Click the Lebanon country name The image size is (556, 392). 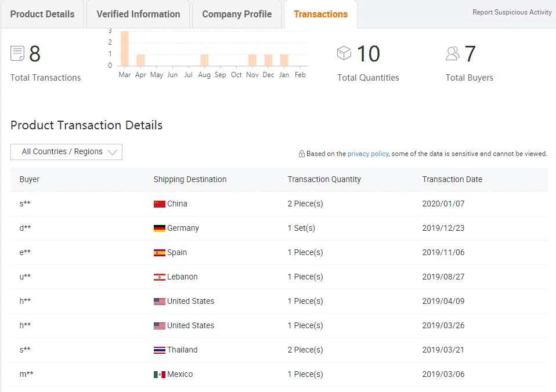182,277
